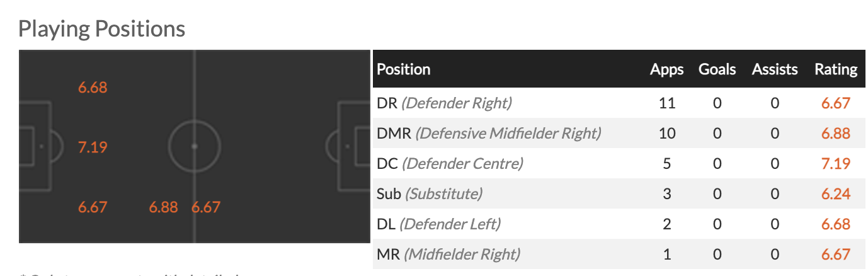Image resolution: width=868 pixels, height=276 pixels.
Task: Sort table by Apps column
Action: (666, 69)
